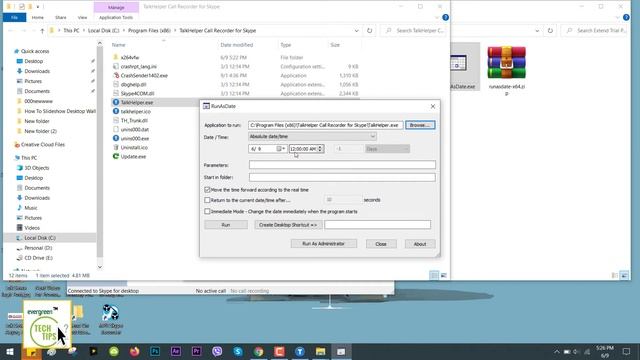The width and height of the screenshot is (640, 360).
Task: Open Premiere Pro from the taskbar
Action: coord(196,351)
